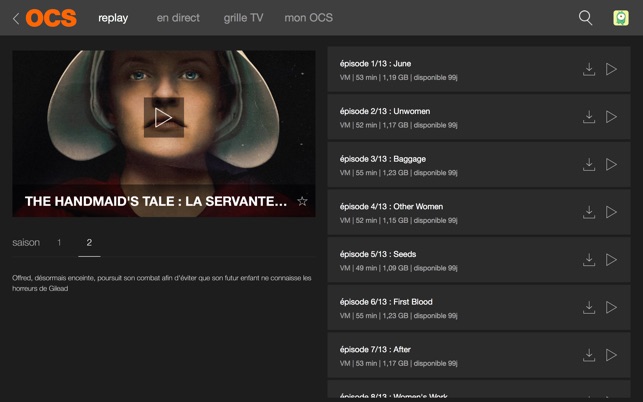Go back using the left chevron arrow
Viewport: 643px width, 402px height.
[16, 18]
